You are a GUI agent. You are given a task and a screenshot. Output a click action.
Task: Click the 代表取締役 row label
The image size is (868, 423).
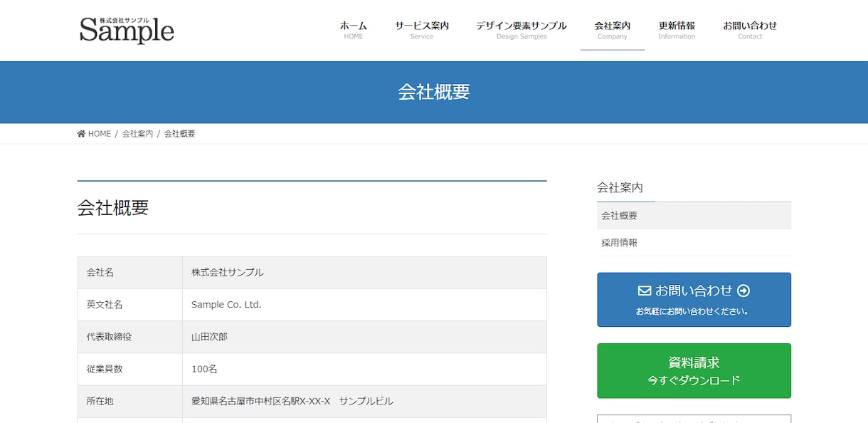coord(130,337)
